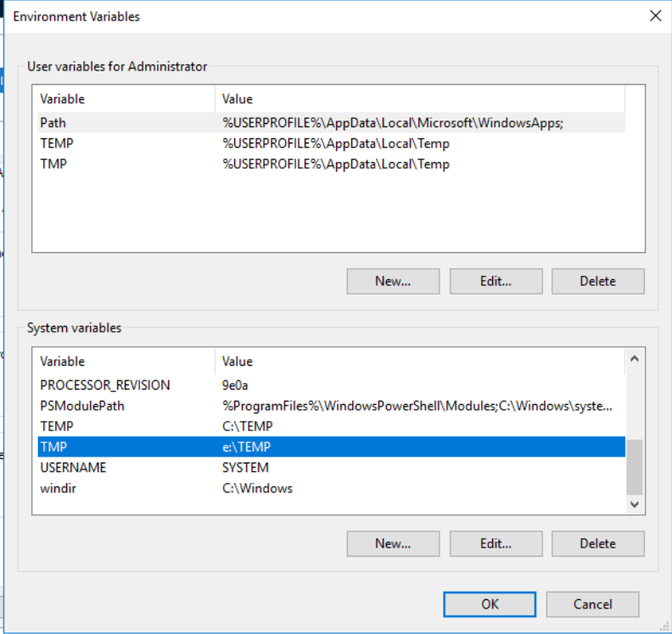Click Edit button under System variables

click(496, 543)
